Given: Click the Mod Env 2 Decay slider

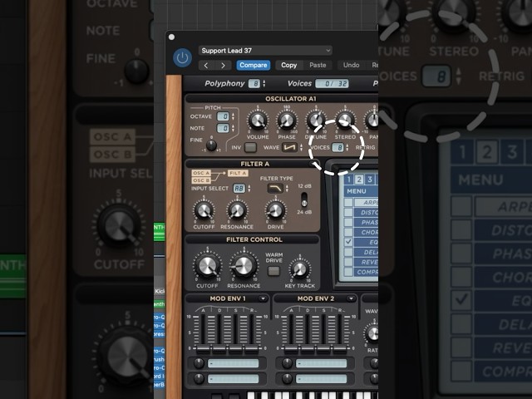Looking at the screenshot, I should coord(308,332).
